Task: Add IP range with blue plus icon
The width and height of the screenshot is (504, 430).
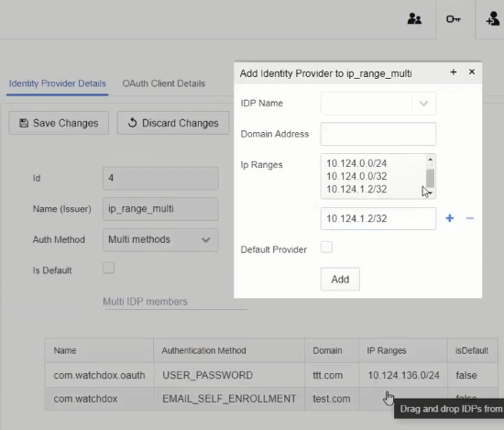Action: coord(450,218)
